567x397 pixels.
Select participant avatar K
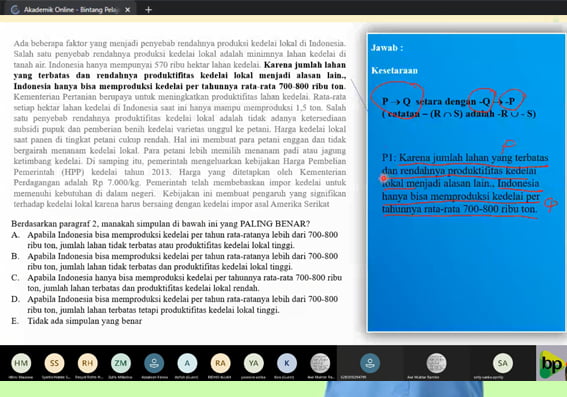point(287,363)
